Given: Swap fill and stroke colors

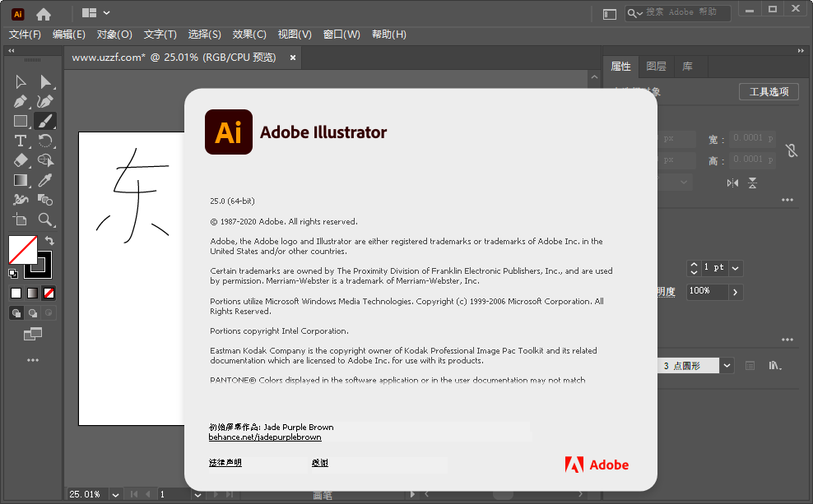Looking at the screenshot, I should [x=49, y=240].
